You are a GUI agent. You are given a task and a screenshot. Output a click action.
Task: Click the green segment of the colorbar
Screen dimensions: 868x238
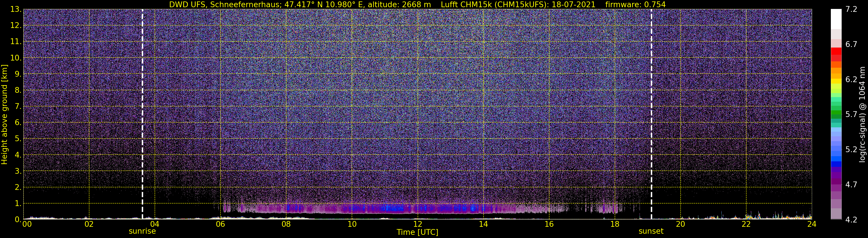click(x=836, y=113)
